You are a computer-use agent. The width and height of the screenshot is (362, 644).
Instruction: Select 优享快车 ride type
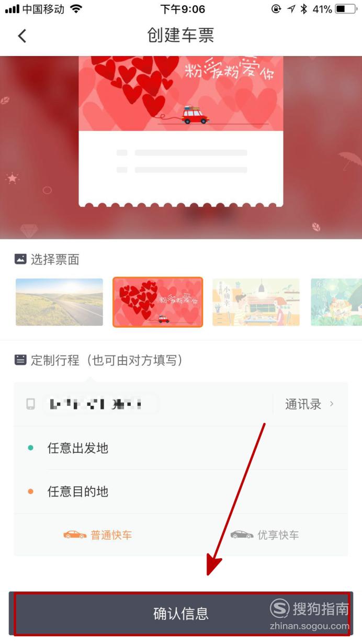tap(265, 535)
